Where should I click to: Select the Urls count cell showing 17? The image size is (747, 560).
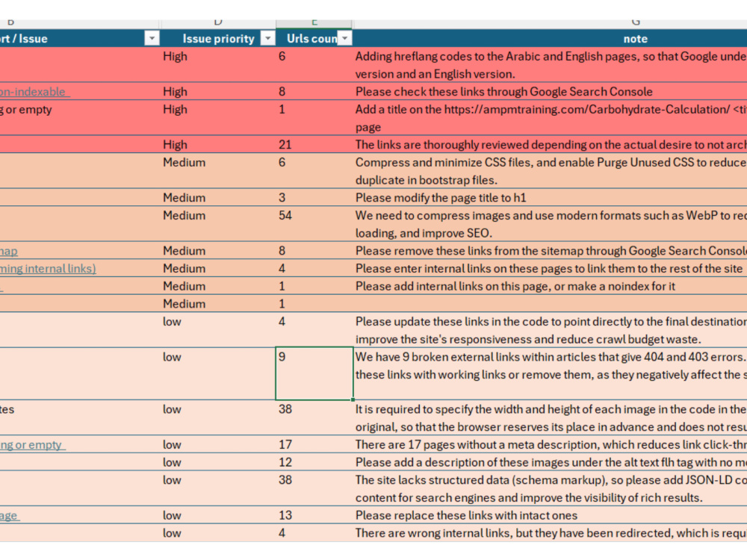[314, 445]
